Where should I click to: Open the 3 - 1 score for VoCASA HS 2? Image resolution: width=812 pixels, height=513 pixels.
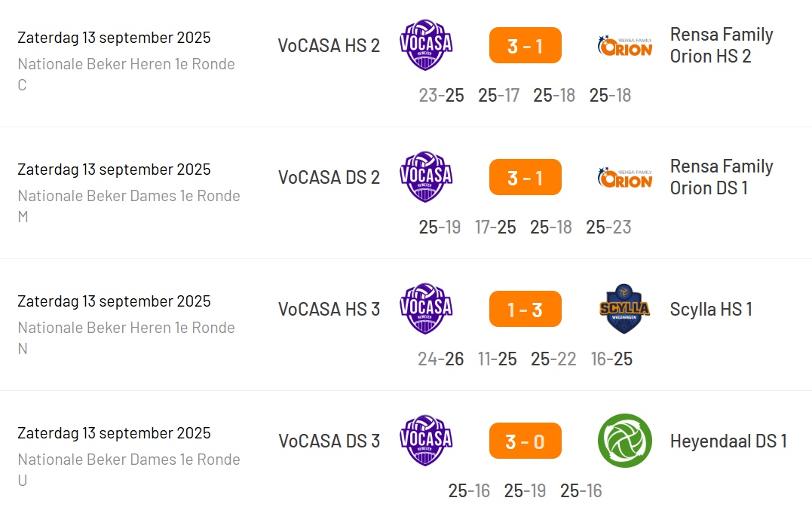coord(526,45)
